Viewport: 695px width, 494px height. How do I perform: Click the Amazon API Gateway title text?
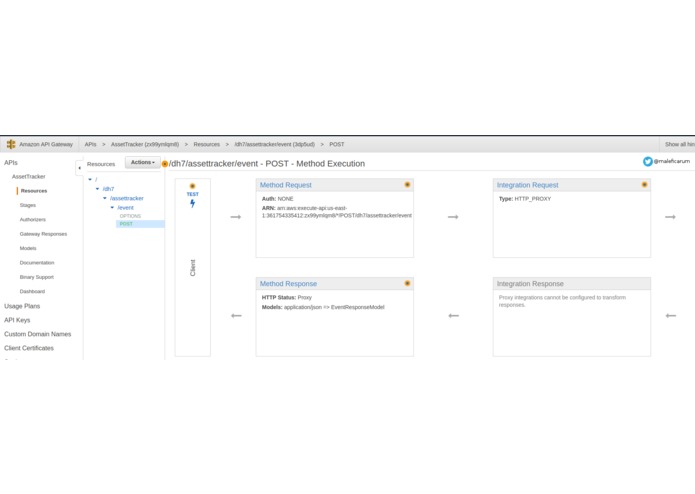click(x=46, y=144)
